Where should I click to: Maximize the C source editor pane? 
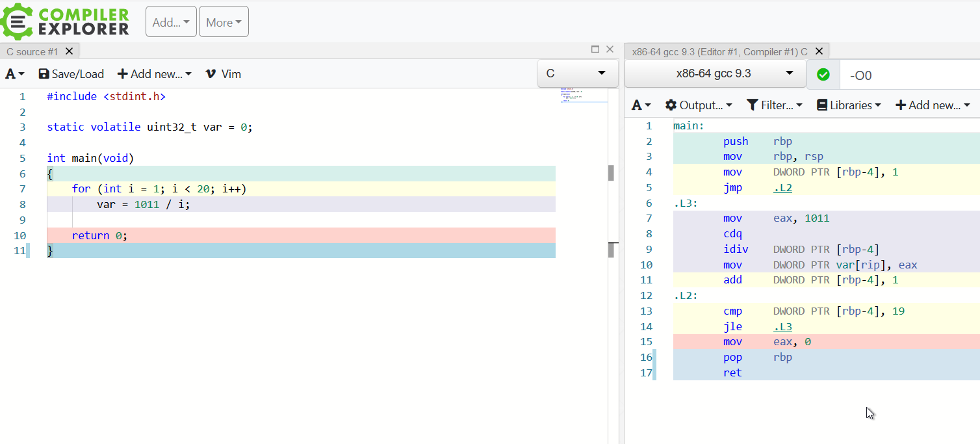(595, 49)
